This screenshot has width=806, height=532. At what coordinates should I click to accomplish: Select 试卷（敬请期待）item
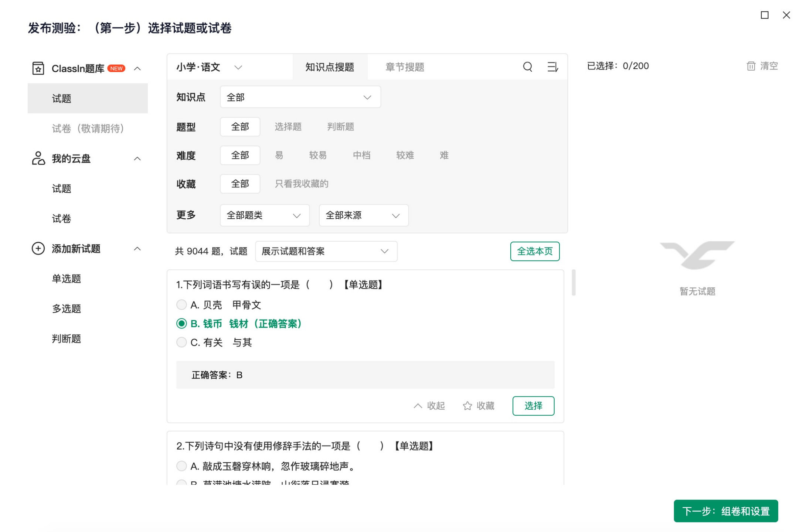click(88, 128)
